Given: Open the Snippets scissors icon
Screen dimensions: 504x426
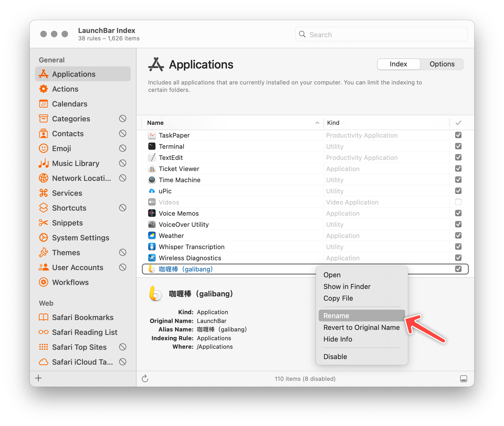Looking at the screenshot, I should pos(44,223).
